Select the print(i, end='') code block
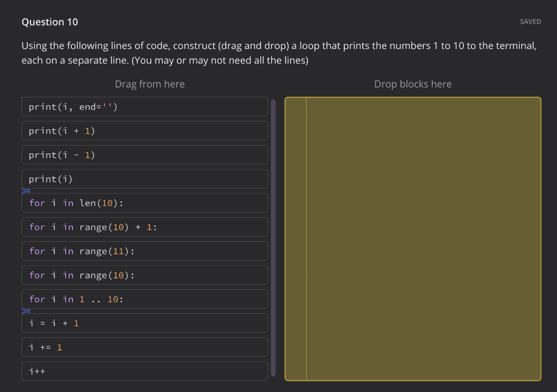Image resolution: width=557 pixels, height=392 pixels. (x=144, y=107)
